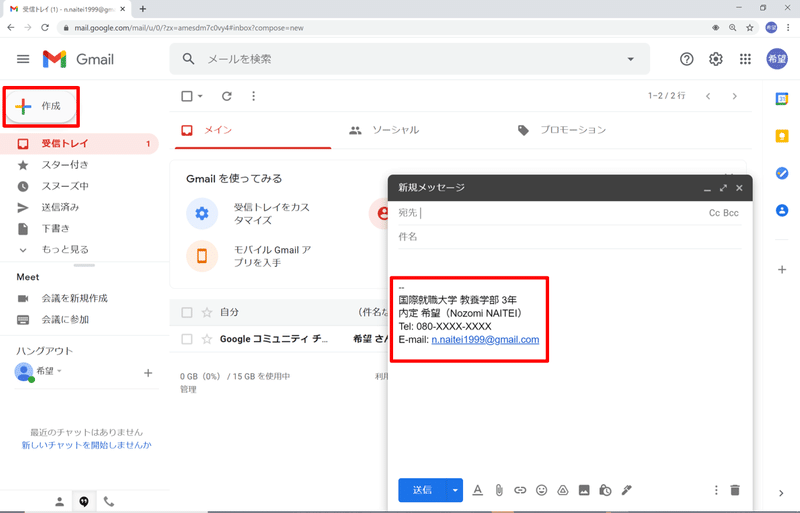The width and height of the screenshot is (800, 513).
Task: Insert an emoji
Action: point(541,490)
